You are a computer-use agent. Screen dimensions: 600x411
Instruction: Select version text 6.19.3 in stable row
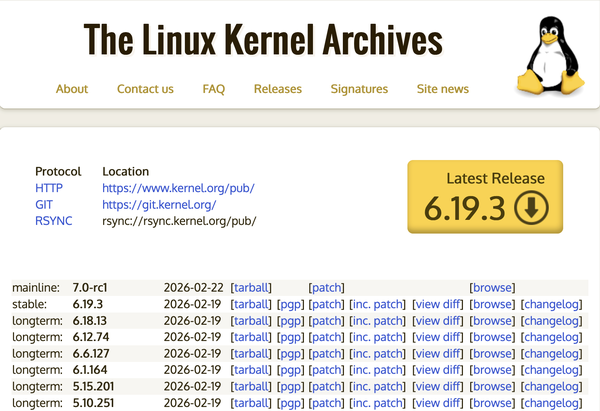[x=88, y=304]
